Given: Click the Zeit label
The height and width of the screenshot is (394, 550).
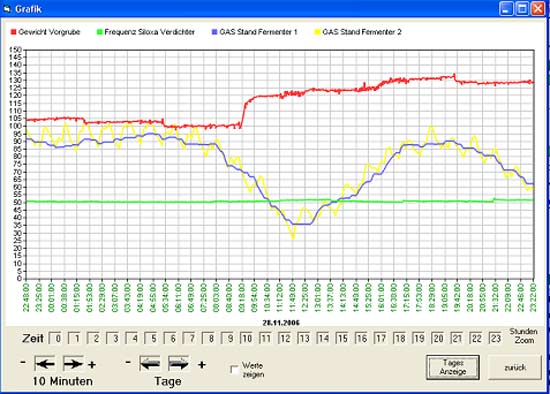Looking at the screenshot, I should point(33,339).
